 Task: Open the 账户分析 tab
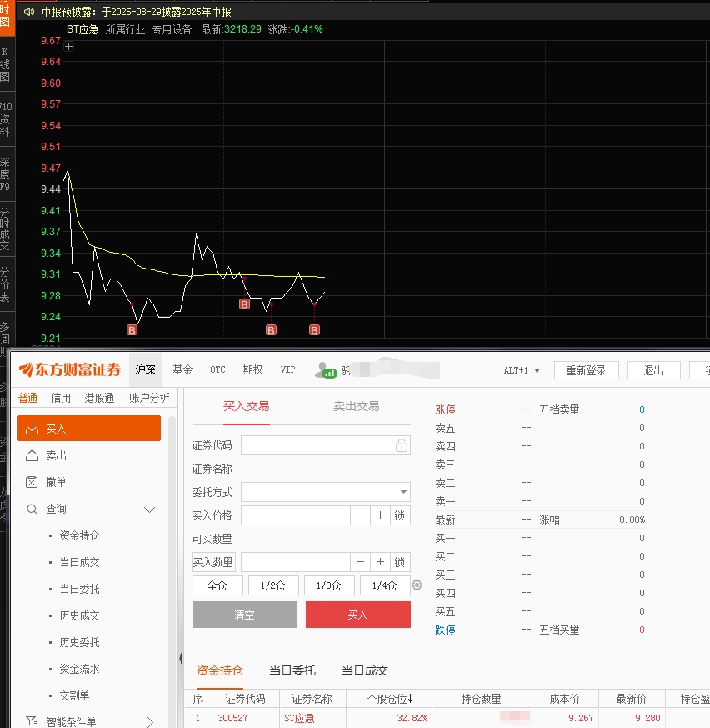click(x=149, y=398)
